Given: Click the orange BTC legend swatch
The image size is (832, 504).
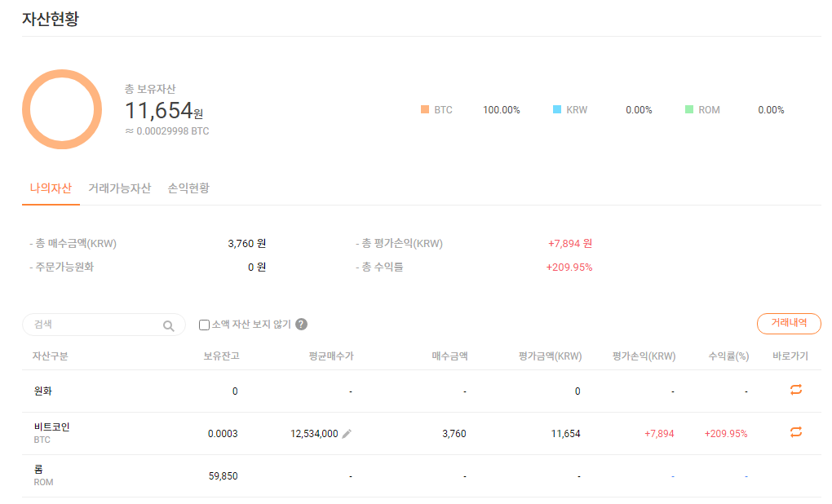Looking at the screenshot, I should point(424,110).
